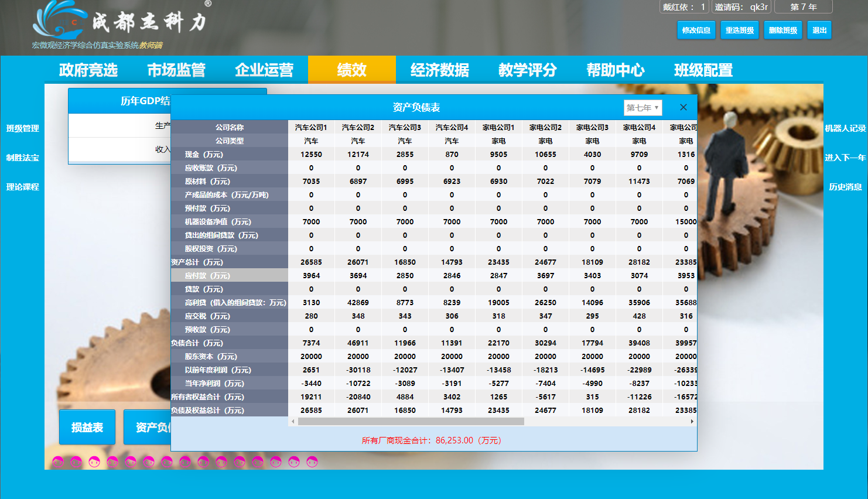Screen dimensions: 868x499
Task: Click the scrollbar right arrow
Action: click(692, 421)
